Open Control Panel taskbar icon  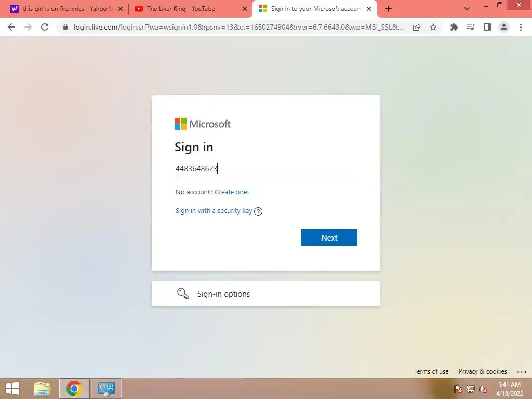pos(106,389)
